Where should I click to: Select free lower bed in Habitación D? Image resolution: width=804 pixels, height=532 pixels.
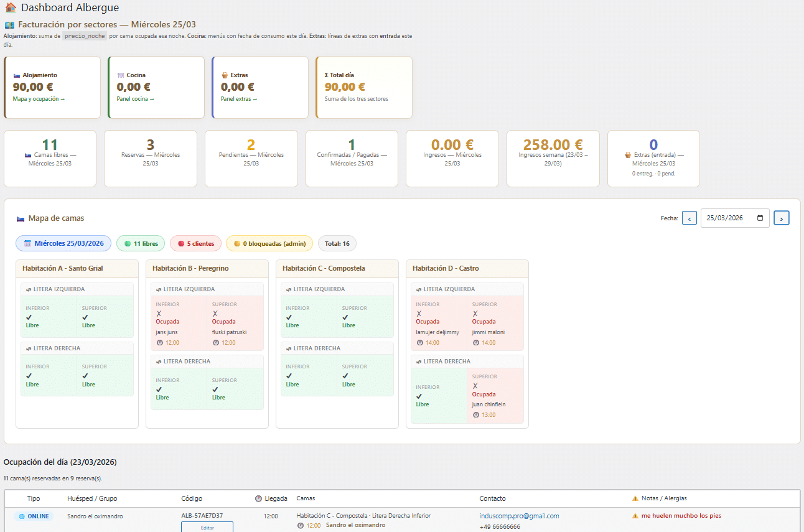(x=438, y=396)
